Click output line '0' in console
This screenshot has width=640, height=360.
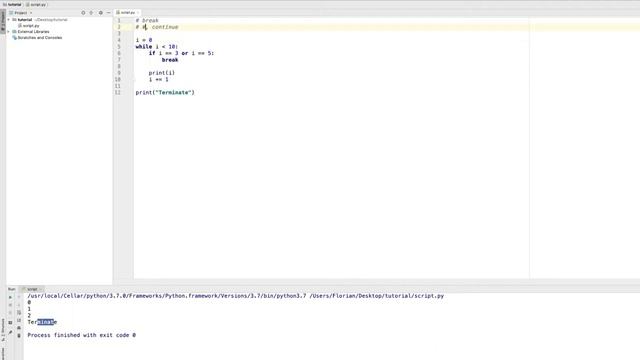pyautogui.click(x=29, y=302)
